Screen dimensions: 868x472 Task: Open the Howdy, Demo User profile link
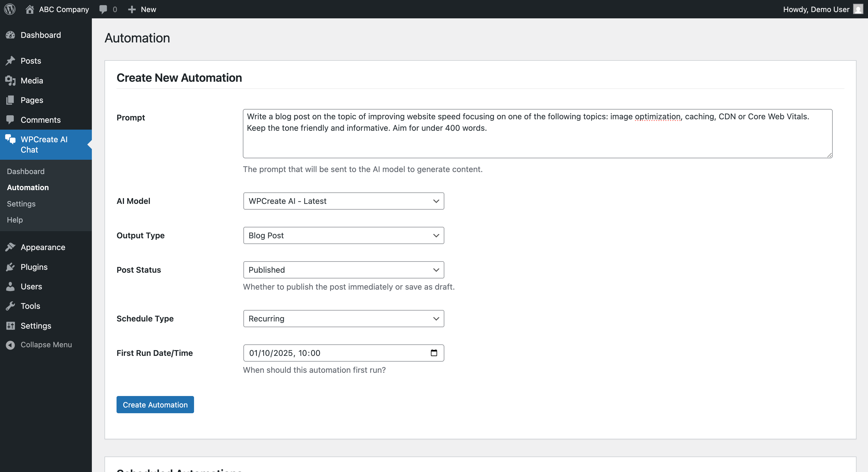(x=816, y=9)
